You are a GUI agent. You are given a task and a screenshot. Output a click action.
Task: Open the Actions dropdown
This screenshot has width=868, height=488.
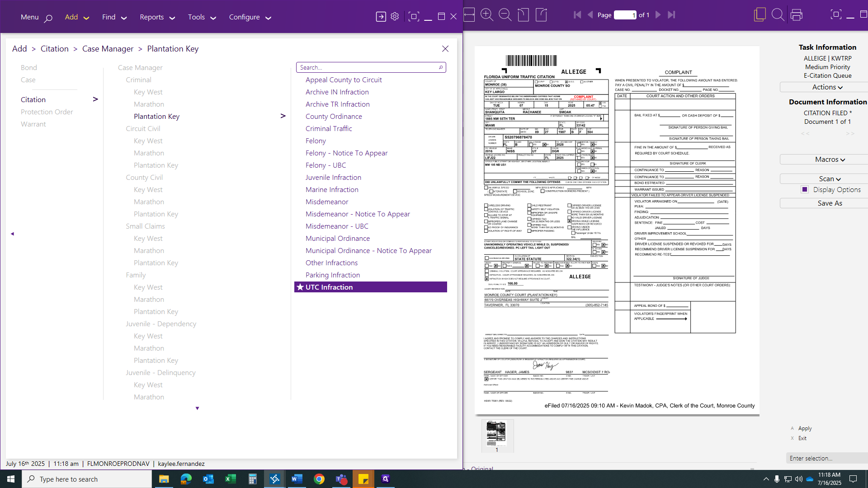point(827,87)
